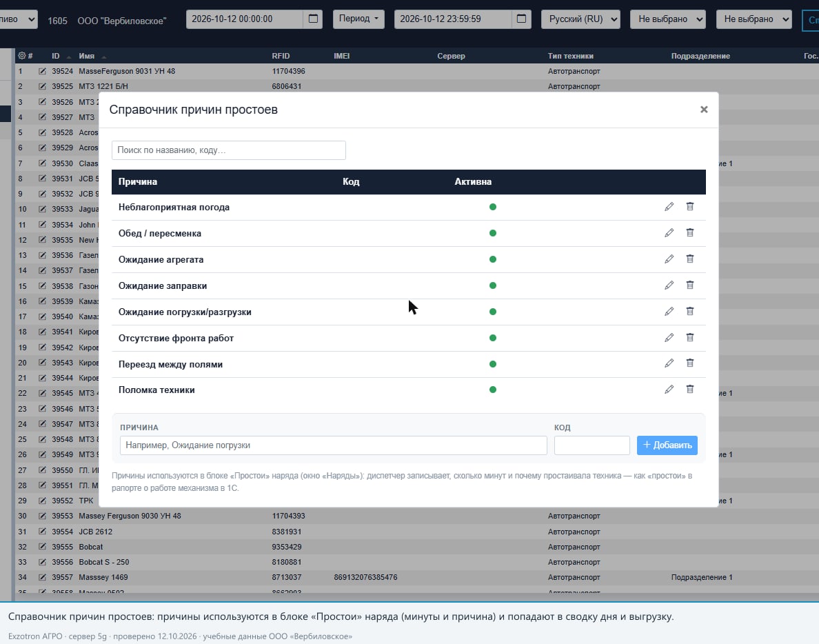819x644 pixels.
Task: Click the «Добавить» button
Action: pos(667,445)
